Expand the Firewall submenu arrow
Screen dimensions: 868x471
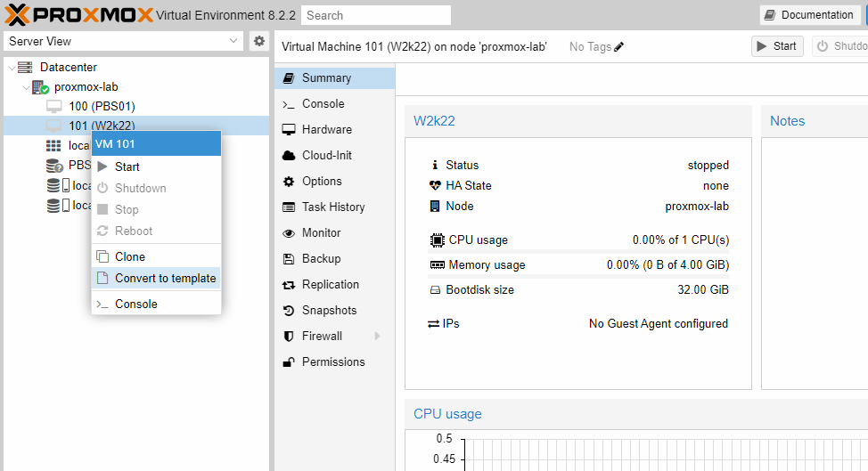coord(377,337)
